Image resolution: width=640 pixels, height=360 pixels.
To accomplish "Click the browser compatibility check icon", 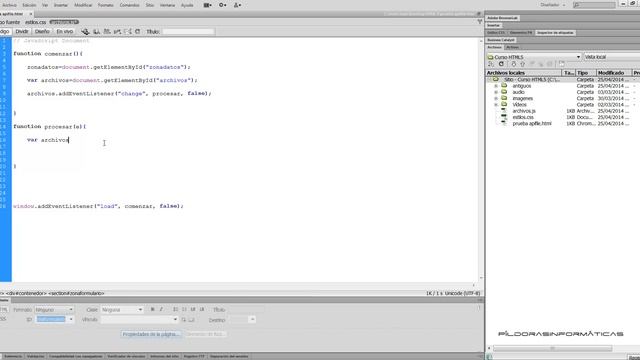I will tap(128, 31).
